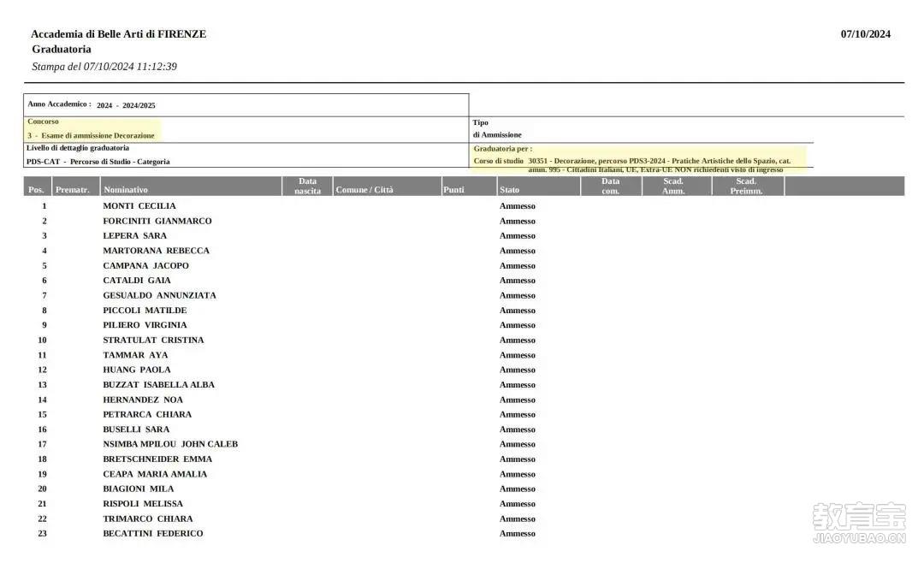This screenshot has height=563, width=924.
Task: Click the Data com. column header
Action: 611,186
